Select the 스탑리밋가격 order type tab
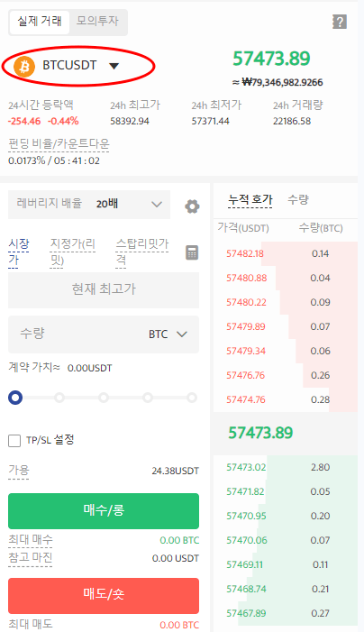The height and width of the screenshot is (632, 364). point(142,252)
